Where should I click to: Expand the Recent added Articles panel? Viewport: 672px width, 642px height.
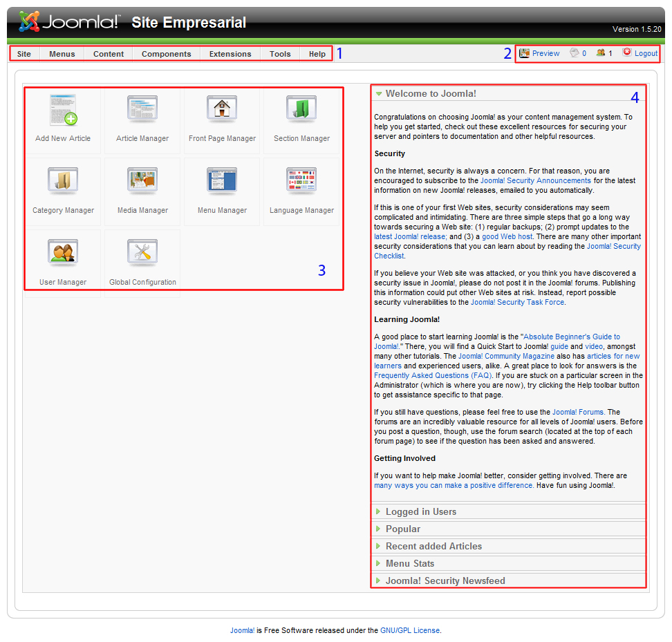point(508,546)
